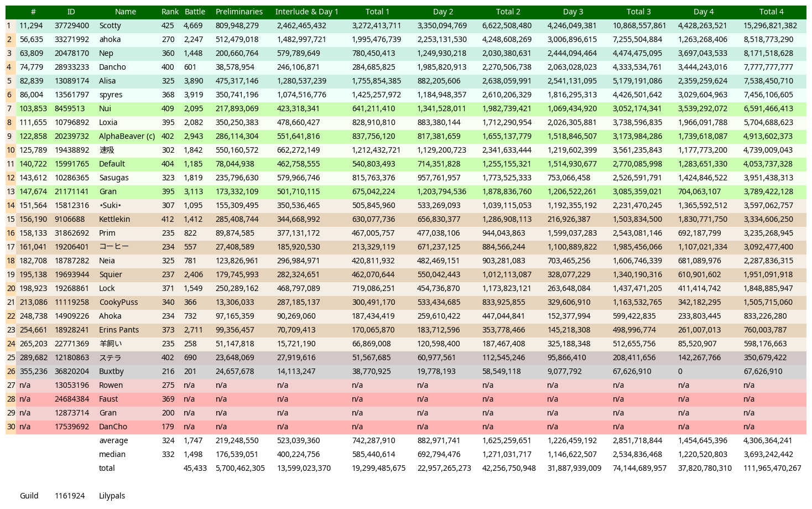This screenshot has width=812, height=509.
Task: Select the name cell '⋆Suki⋆'
Action: pos(110,205)
